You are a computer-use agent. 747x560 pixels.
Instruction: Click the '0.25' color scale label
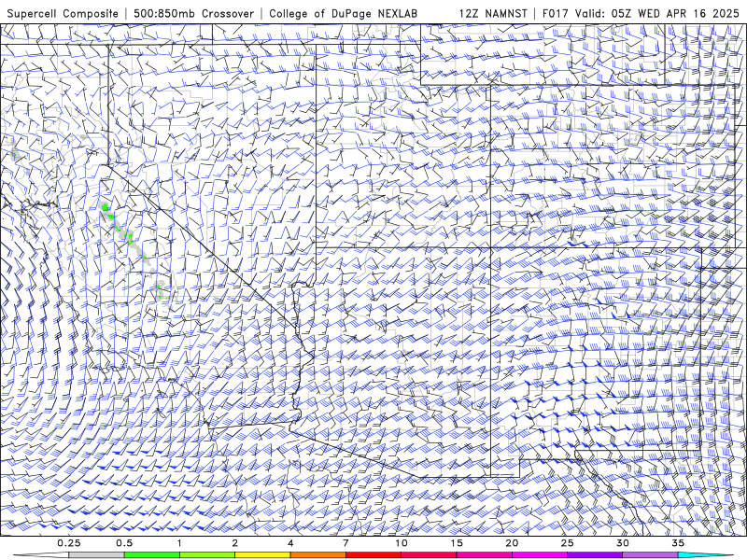click(x=69, y=543)
